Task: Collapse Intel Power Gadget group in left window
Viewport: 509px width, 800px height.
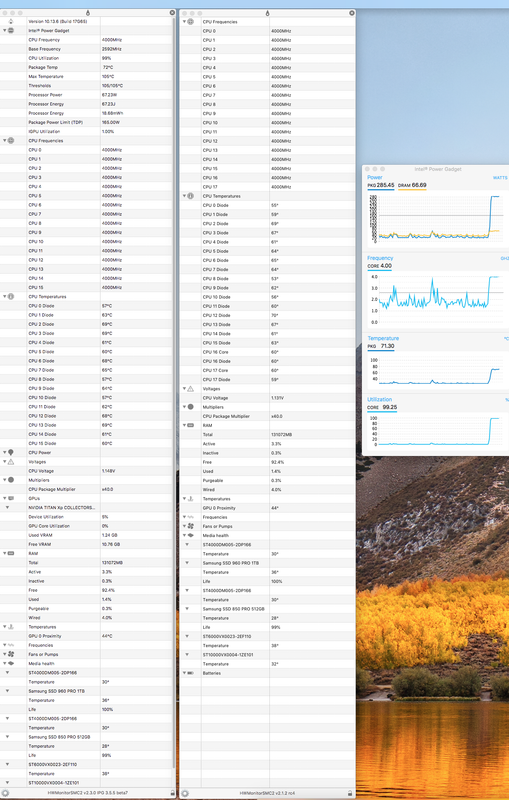Action: point(5,31)
